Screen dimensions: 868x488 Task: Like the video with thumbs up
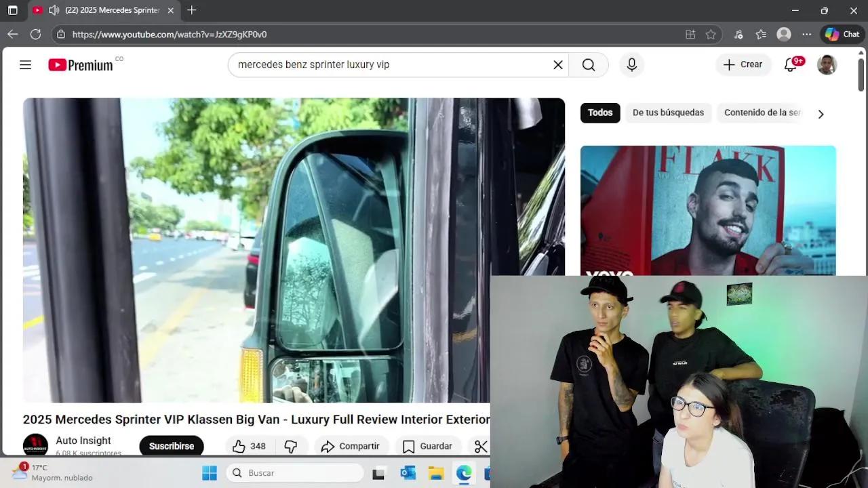(239, 446)
